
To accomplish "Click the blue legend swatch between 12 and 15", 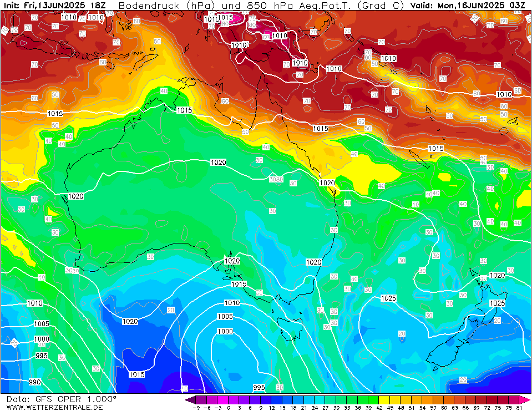I will coord(277,400).
